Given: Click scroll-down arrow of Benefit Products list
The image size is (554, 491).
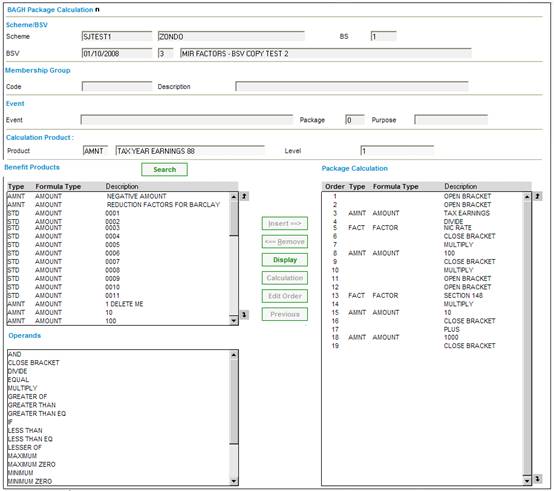Looking at the screenshot, I should click(234, 321).
